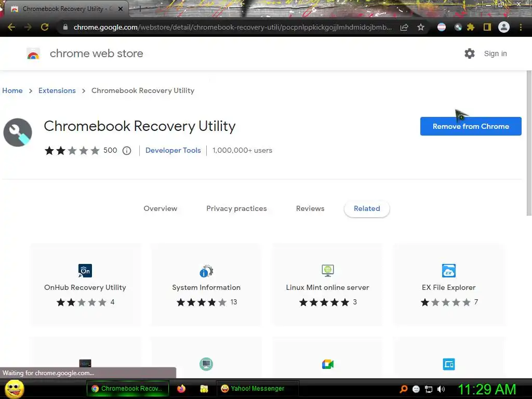The width and height of the screenshot is (532, 399).
Task: Click the teal monitor extension icon
Action: coord(206,364)
